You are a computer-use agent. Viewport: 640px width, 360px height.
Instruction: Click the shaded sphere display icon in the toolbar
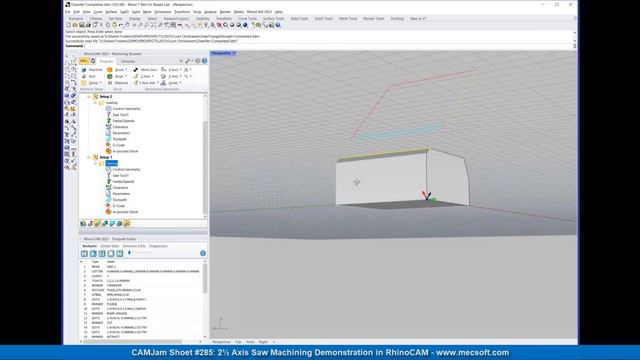tap(232, 25)
